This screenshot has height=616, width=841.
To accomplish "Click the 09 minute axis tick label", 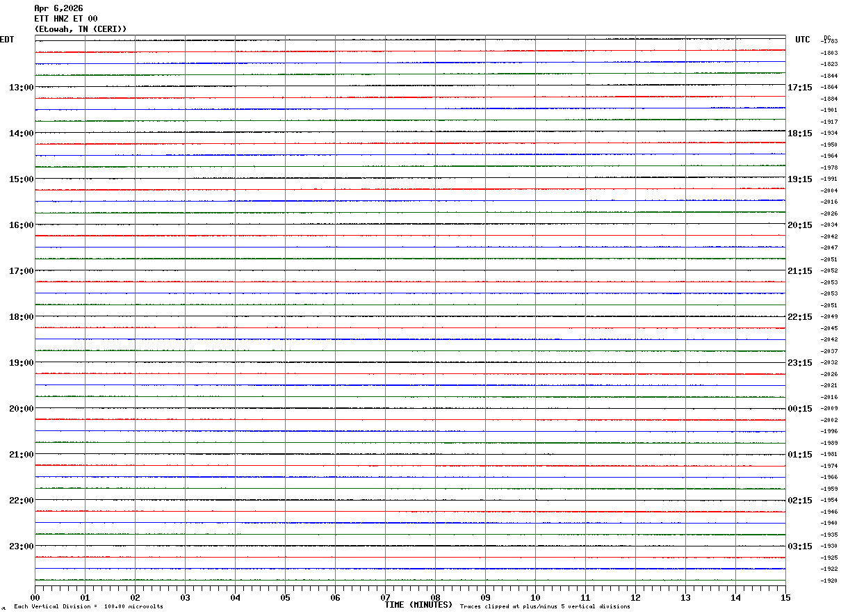I will 485,597.
